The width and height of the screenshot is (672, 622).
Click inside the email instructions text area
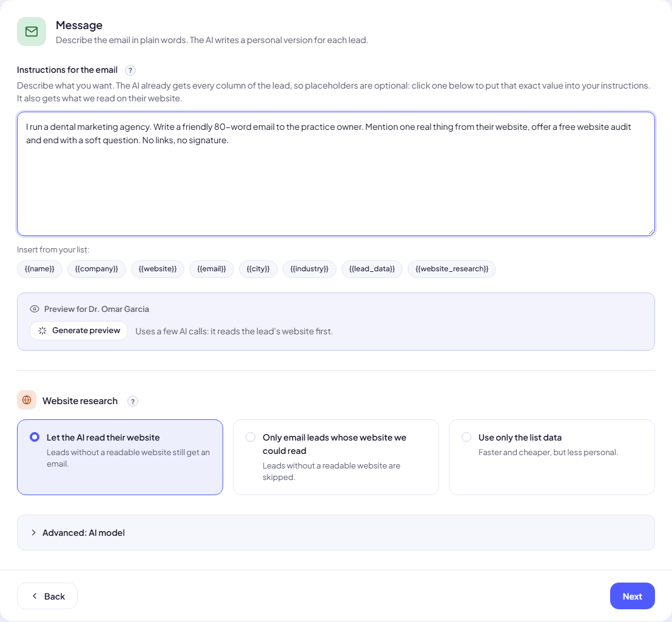tap(336, 174)
